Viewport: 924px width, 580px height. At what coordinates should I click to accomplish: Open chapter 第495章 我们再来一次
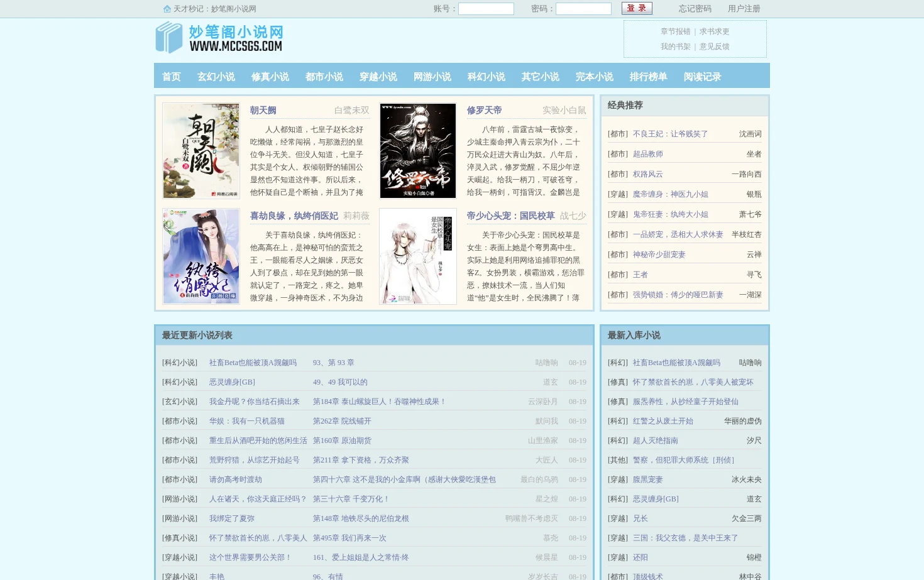pyautogui.click(x=349, y=538)
